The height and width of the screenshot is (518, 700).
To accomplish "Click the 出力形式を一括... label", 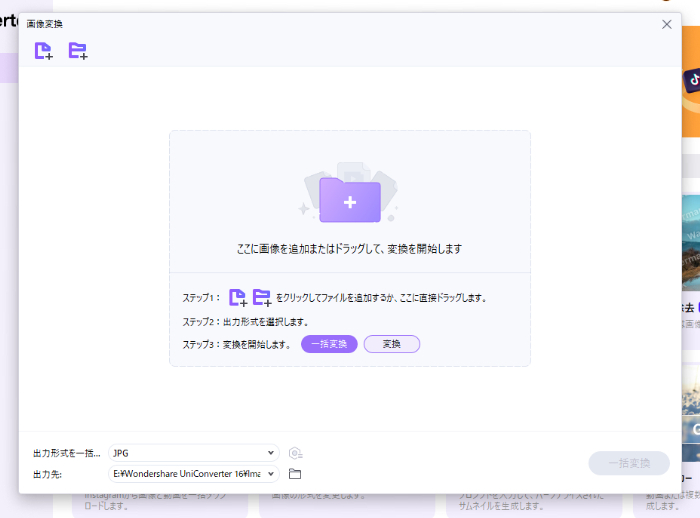I will pos(67,453).
